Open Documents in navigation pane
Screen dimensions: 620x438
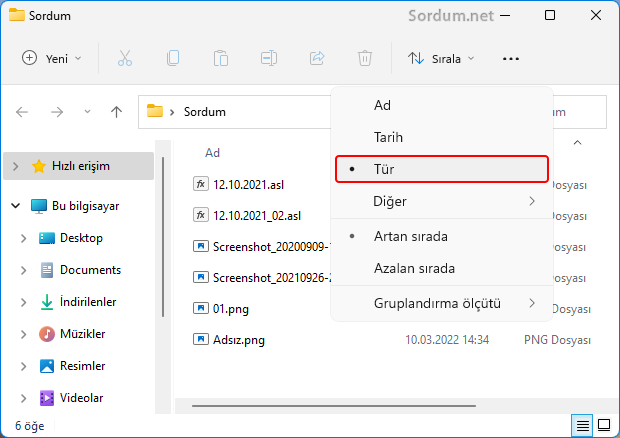tap(90, 270)
